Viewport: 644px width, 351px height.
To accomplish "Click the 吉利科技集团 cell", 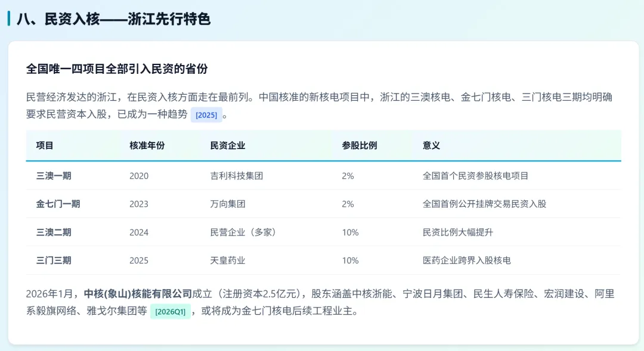I will (x=237, y=176).
